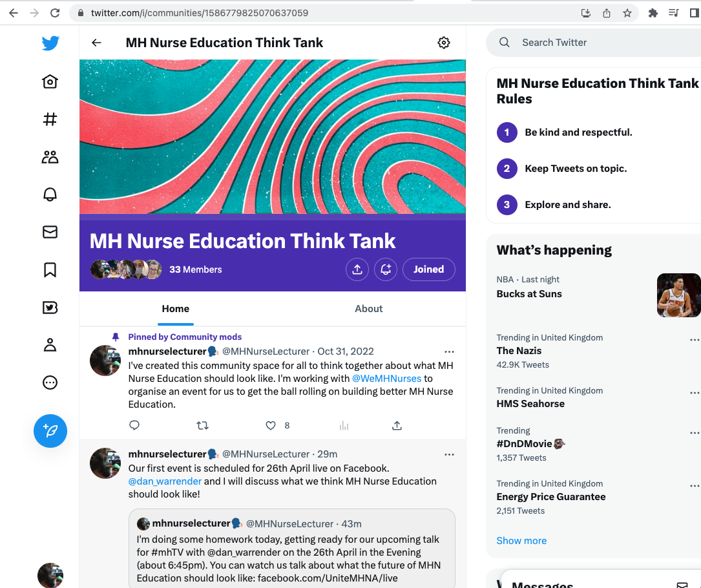Viewport: 701px width, 588px height.
Task: Click the browser share page icon
Action: 607,13
